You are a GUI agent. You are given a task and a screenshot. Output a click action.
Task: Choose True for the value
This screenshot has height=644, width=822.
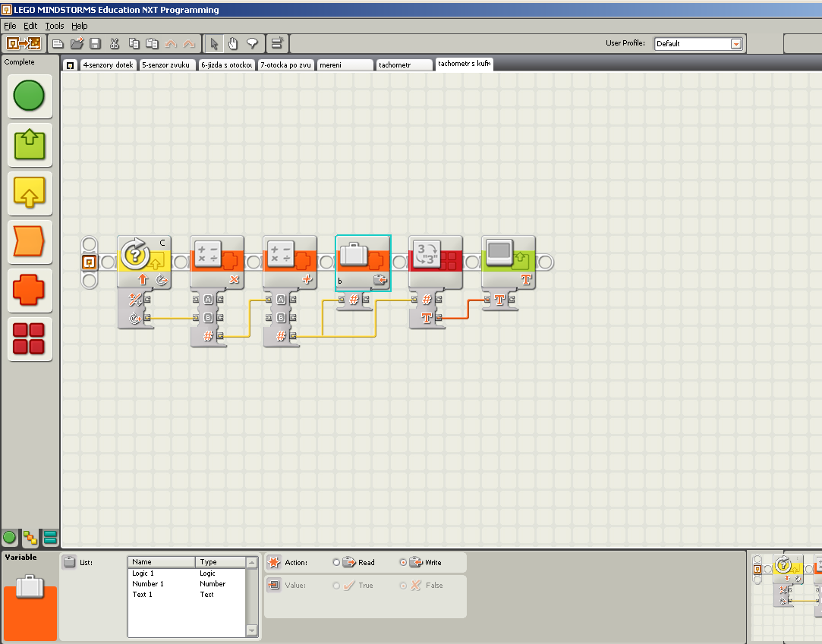point(336,586)
